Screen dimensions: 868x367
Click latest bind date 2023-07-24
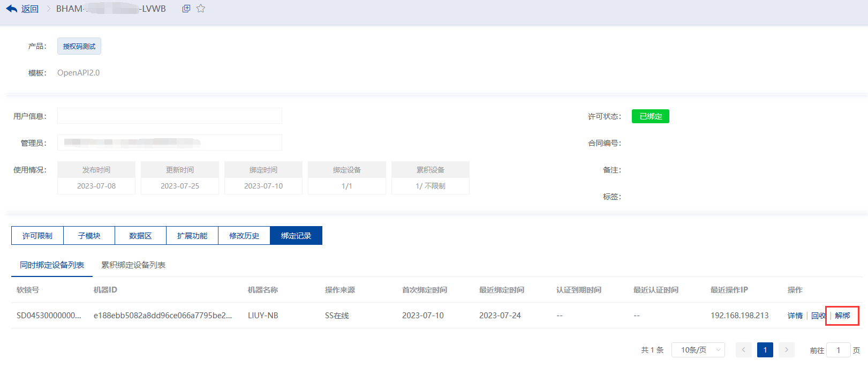[500, 316]
